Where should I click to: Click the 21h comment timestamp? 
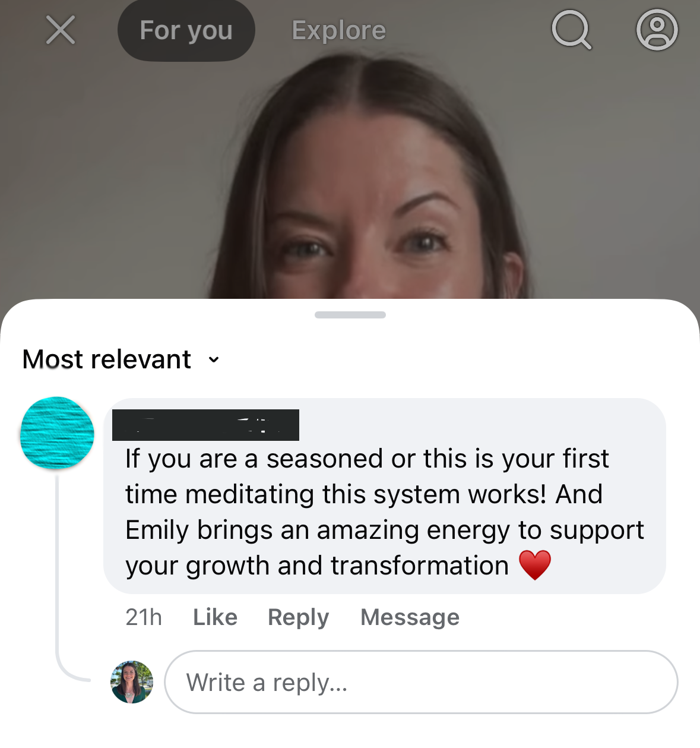coord(144,617)
